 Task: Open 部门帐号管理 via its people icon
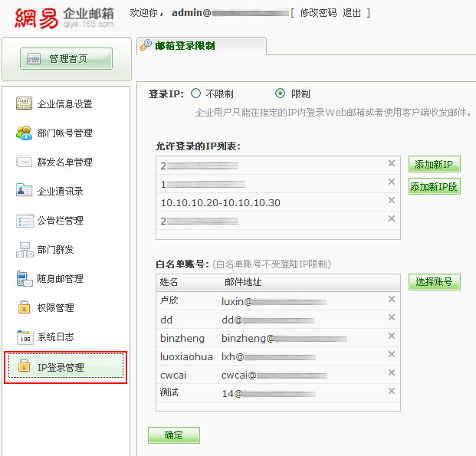(x=24, y=133)
